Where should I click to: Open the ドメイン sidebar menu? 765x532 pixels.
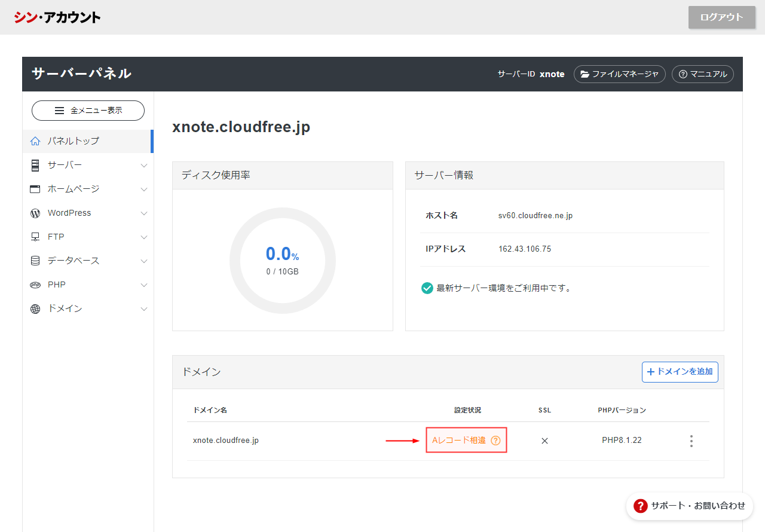coord(88,308)
